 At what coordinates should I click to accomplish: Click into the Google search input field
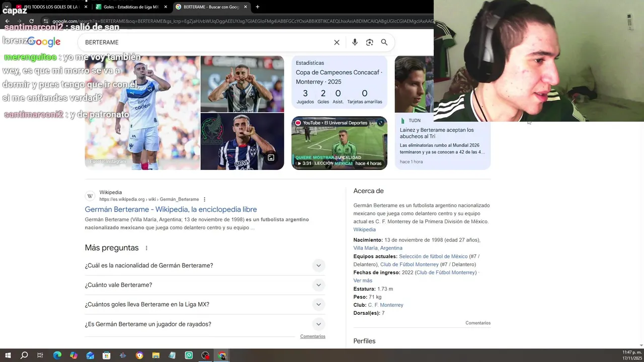(206, 42)
